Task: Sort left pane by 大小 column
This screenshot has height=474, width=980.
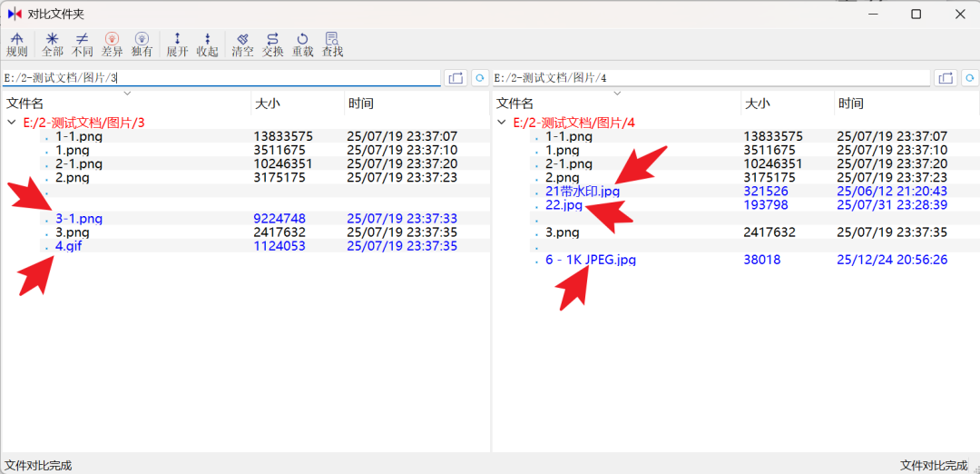Action: pyautogui.click(x=299, y=104)
